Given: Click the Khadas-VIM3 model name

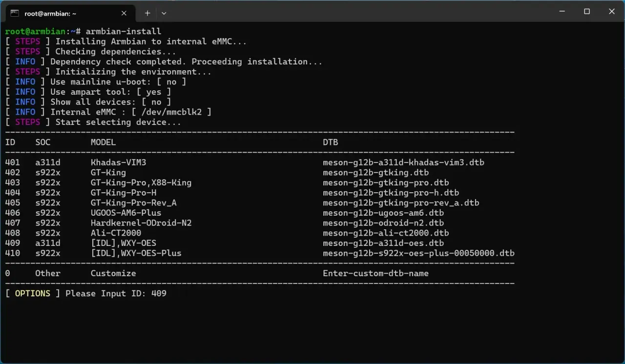Looking at the screenshot, I should (x=118, y=162).
